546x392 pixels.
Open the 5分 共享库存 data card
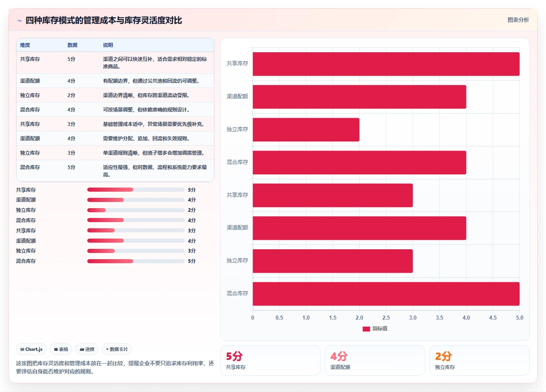[270, 360]
